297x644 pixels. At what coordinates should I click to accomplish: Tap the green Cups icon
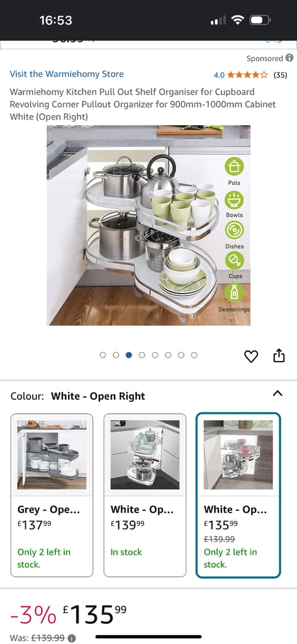tap(234, 261)
